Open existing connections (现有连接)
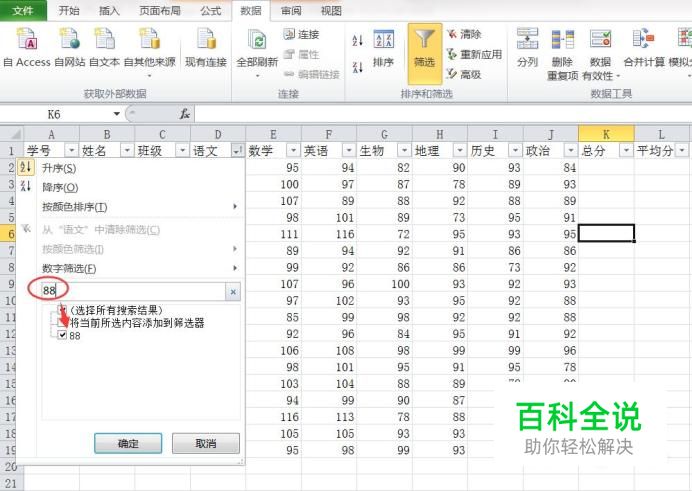Viewport: 692px width, 491px height. click(x=206, y=47)
